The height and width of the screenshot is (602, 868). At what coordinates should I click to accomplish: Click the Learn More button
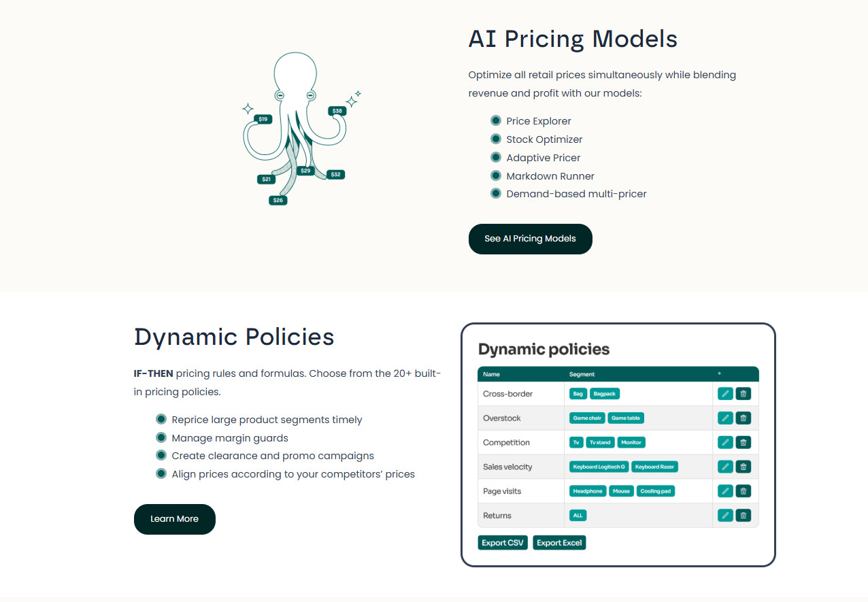coord(175,519)
